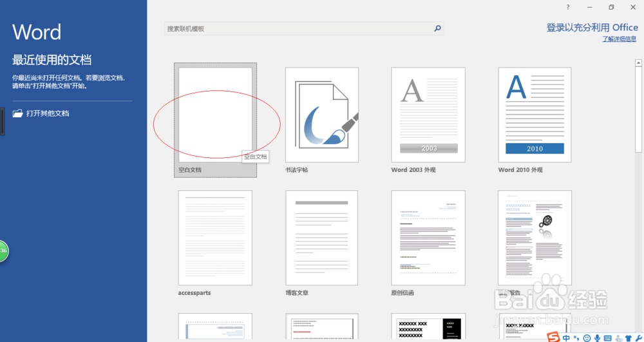Click the Sogou user account icon
The image size is (644, 342).
click(618, 338)
